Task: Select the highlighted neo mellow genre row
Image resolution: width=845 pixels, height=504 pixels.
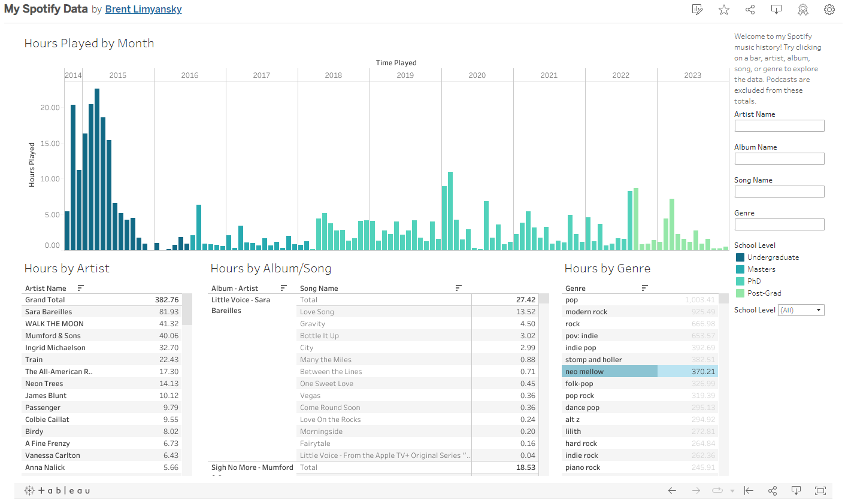Action: 640,372
